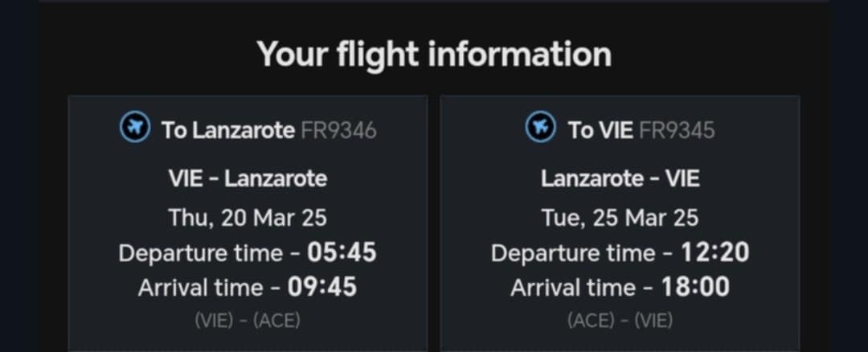The image size is (868, 352).
Task: Click the (VIE) - (ACE) airport codes
Action: click(248, 321)
